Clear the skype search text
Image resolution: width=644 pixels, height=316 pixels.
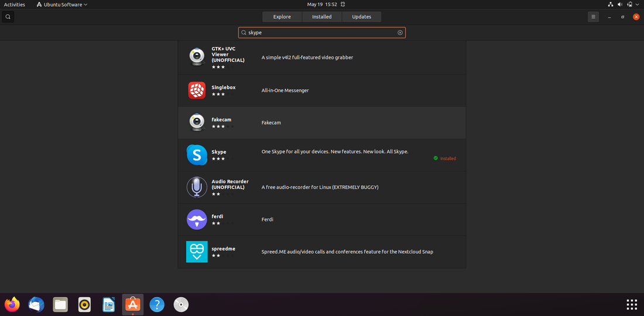click(x=400, y=32)
